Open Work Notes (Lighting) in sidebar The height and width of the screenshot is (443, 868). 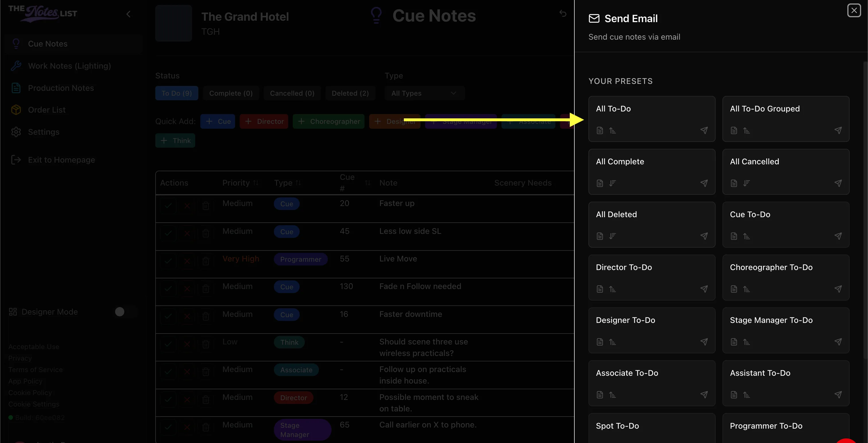73,66
